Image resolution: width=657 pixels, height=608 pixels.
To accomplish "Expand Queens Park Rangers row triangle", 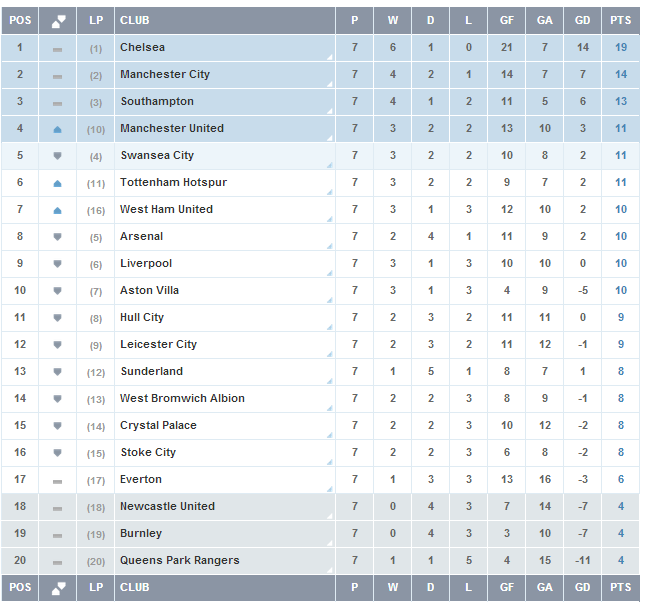I will point(330,570).
